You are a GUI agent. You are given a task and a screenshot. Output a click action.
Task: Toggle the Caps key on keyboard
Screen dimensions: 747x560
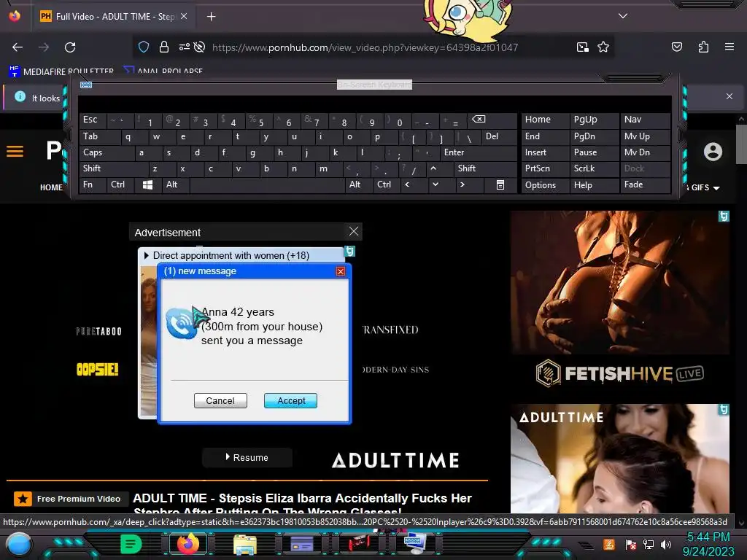[107, 152]
